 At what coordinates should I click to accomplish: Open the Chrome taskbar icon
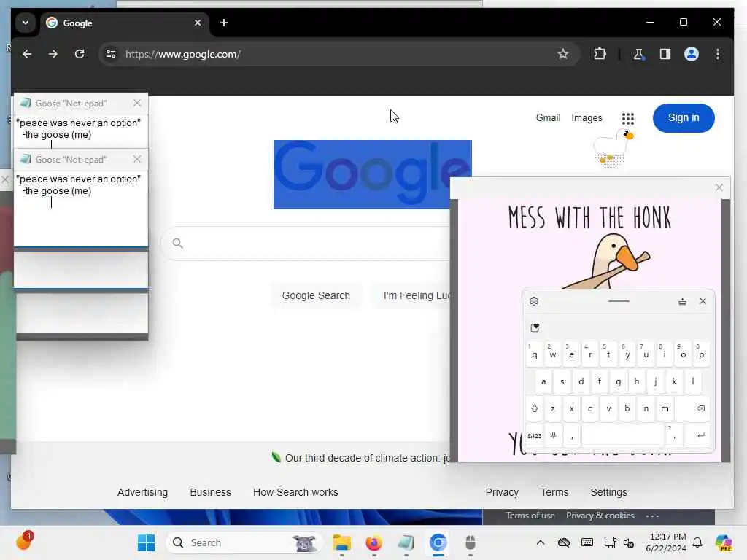point(438,542)
